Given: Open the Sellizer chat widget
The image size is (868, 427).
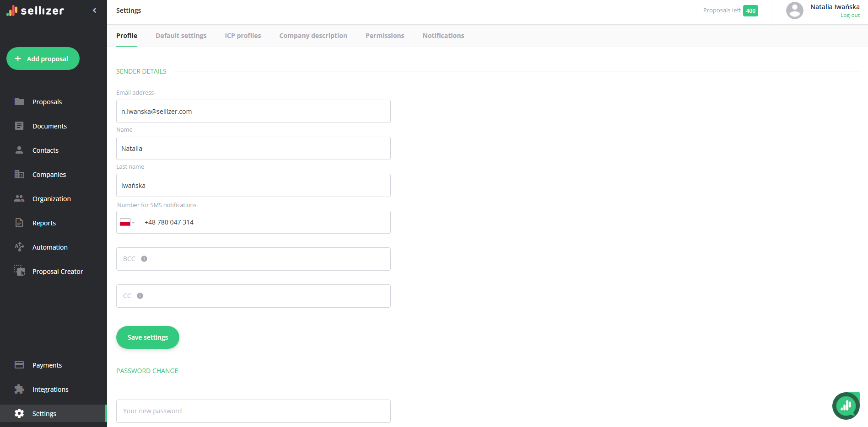Looking at the screenshot, I should click(846, 406).
